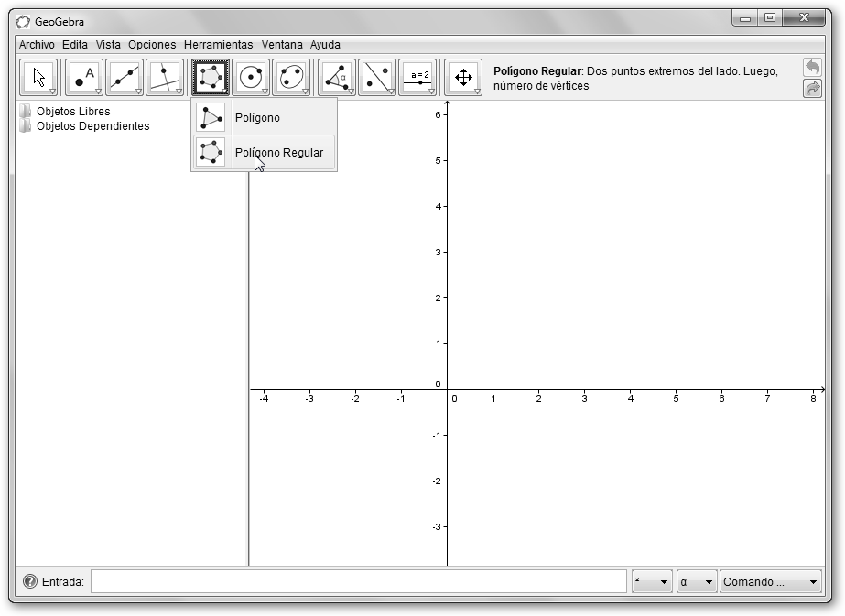Choose Polígono Regular from the dropdown
This screenshot has height=616, width=845.
pyautogui.click(x=278, y=153)
